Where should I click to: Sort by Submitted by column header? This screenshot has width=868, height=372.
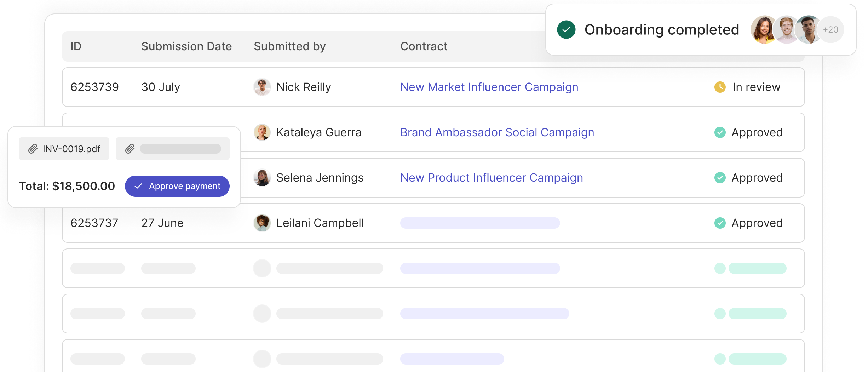tap(289, 46)
